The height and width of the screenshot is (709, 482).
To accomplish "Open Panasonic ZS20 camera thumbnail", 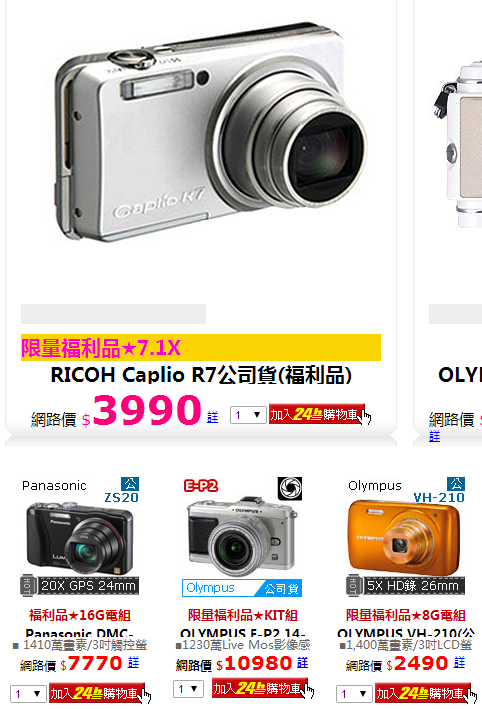I will [x=80, y=536].
